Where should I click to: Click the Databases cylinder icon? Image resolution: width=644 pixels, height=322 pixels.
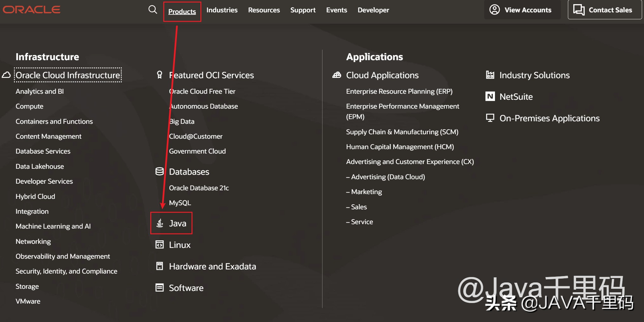[x=159, y=171]
